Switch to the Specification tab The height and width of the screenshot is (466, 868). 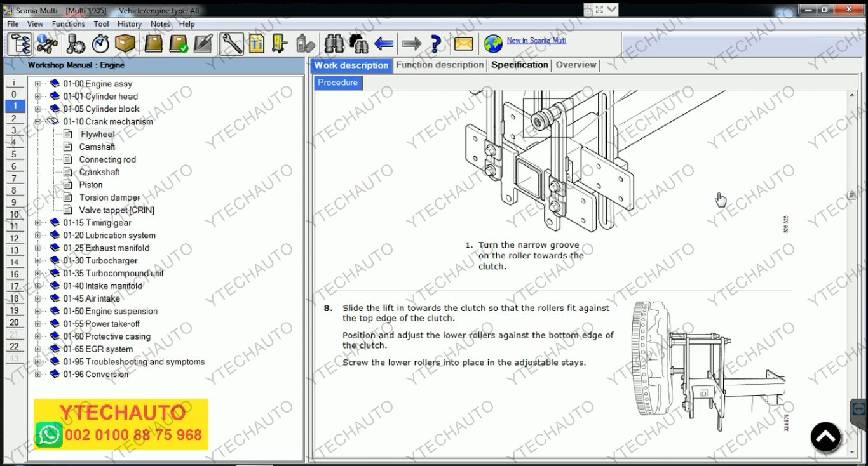point(519,65)
